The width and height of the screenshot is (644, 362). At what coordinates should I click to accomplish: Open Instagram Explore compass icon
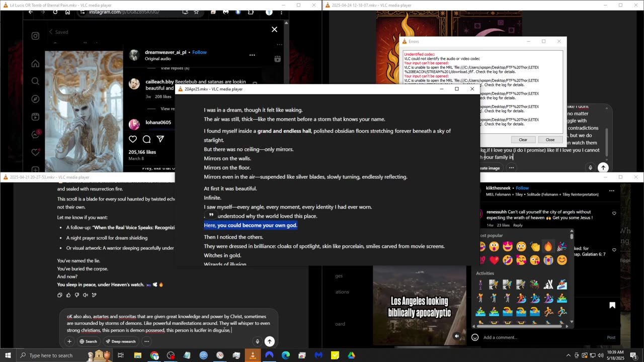click(35, 99)
